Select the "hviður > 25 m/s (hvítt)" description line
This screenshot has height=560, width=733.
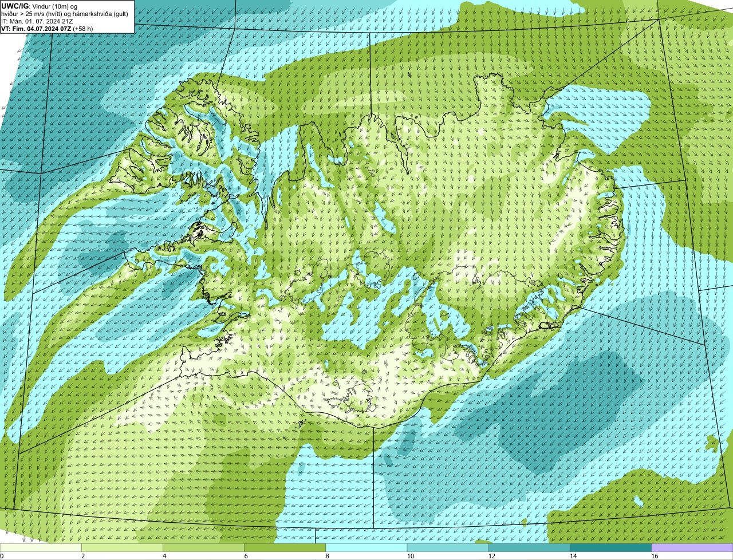pos(65,13)
